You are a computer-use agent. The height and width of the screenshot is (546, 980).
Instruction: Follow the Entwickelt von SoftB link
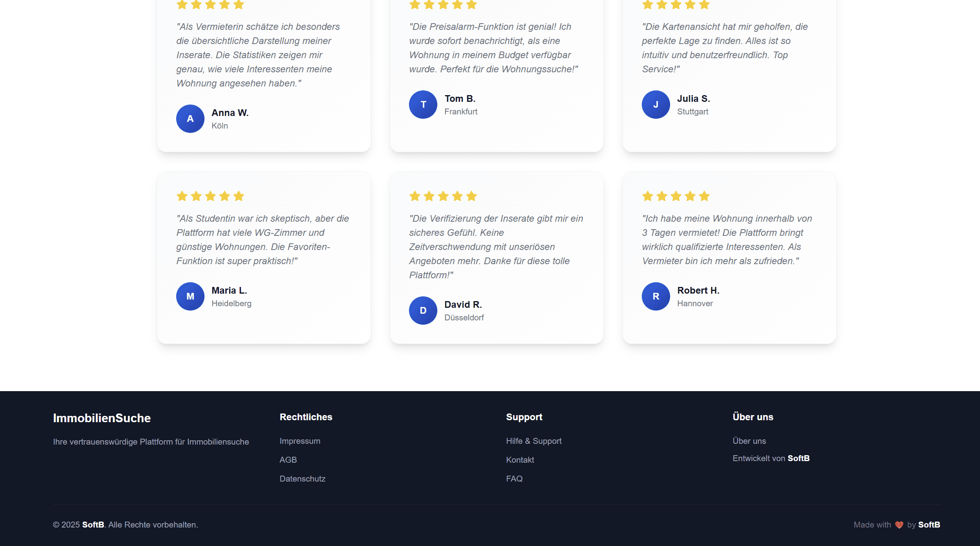[771, 458]
